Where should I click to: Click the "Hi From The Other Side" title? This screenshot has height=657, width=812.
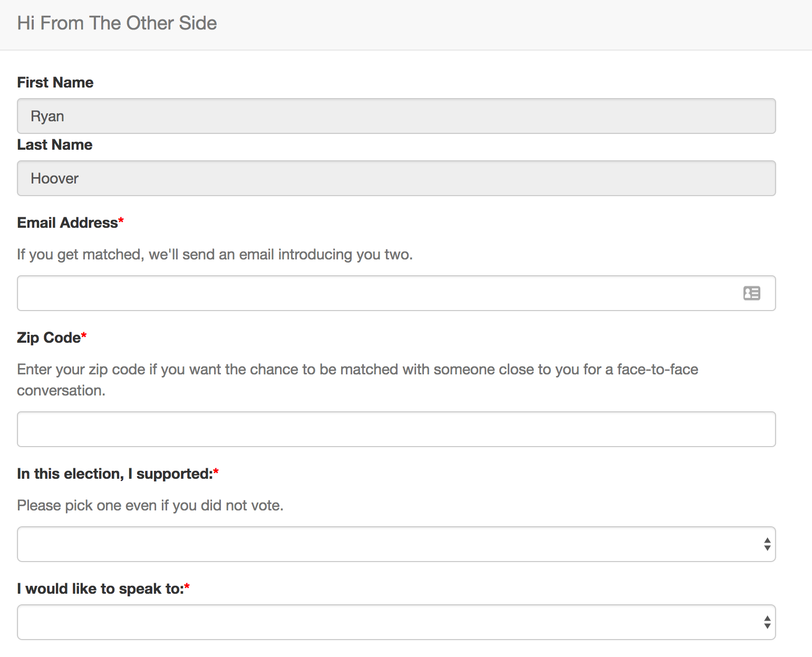pos(117,23)
